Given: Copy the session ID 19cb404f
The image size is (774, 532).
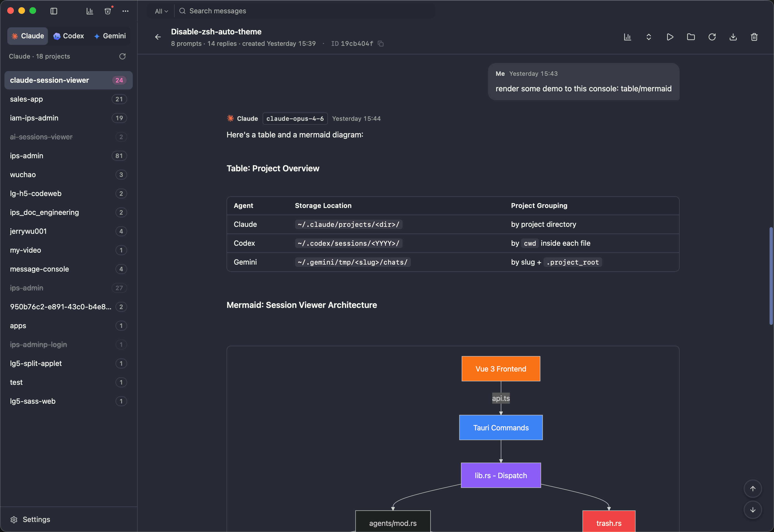Looking at the screenshot, I should tap(381, 44).
